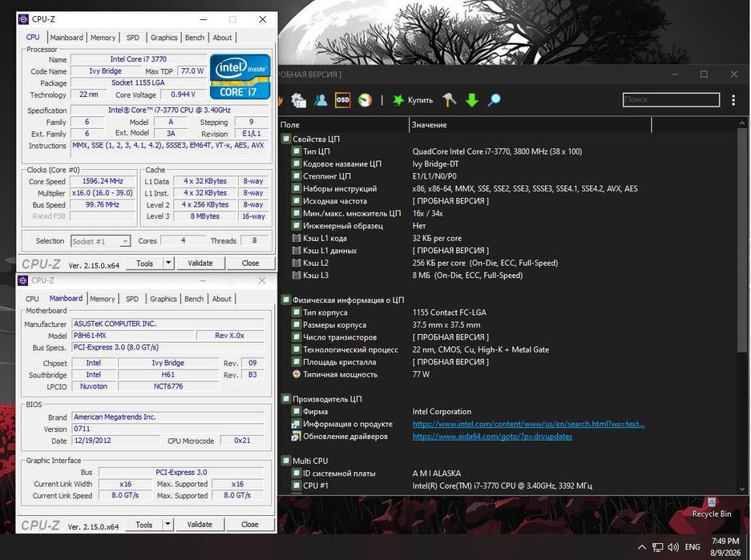This screenshot has height=560, width=751.
Task: Click the Информация о продукте row icon
Action: pyautogui.click(x=297, y=424)
